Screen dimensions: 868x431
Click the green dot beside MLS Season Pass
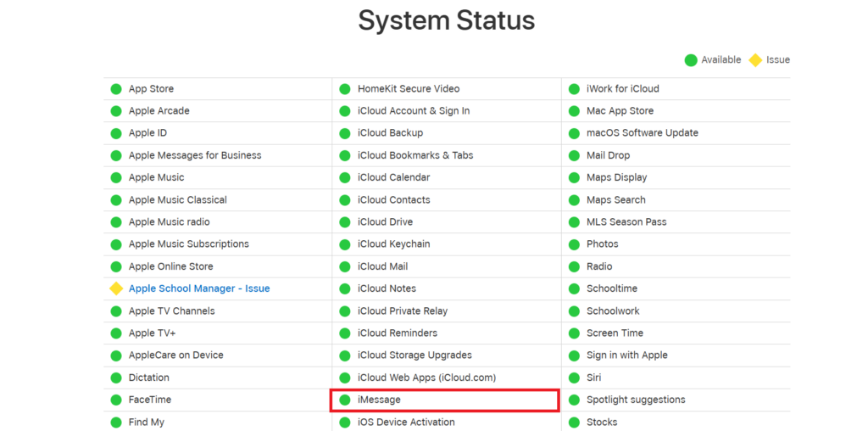tap(574, 222)
